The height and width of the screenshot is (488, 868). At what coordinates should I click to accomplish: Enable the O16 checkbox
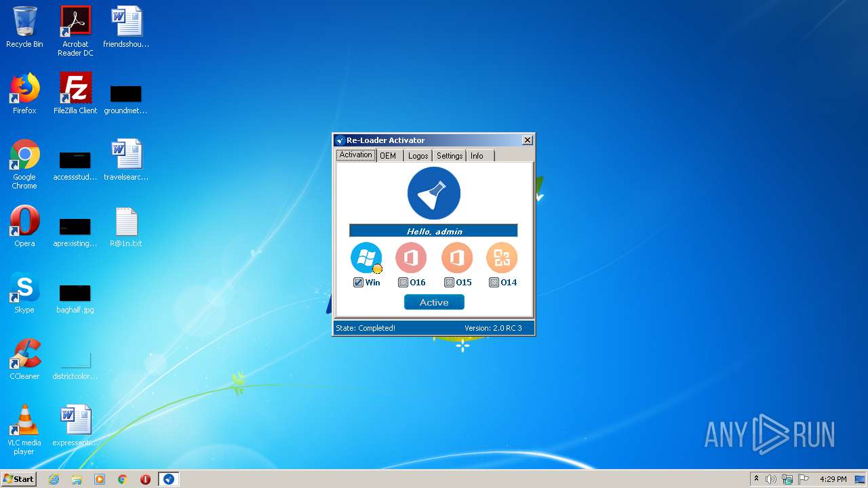coord(403,283)
